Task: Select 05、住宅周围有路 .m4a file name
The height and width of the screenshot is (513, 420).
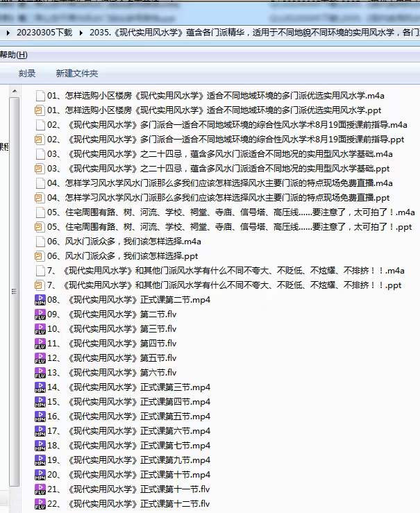Action: pos(231,212)
